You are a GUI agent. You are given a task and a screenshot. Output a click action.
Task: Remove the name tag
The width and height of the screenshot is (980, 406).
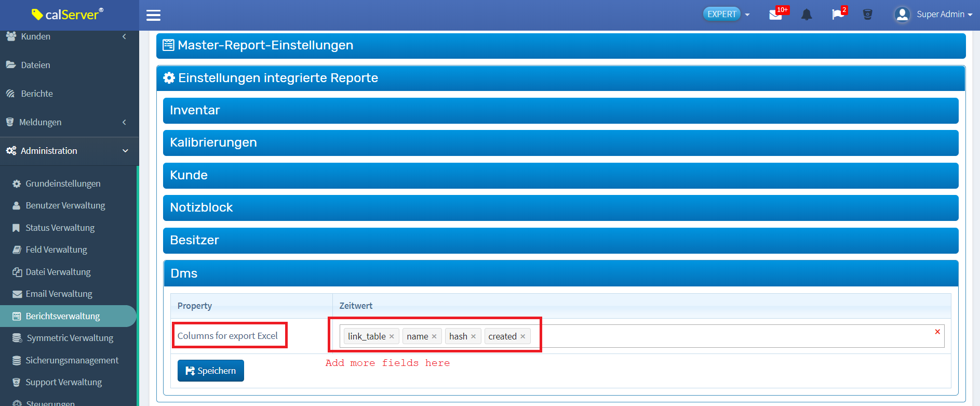pos(434,337)
